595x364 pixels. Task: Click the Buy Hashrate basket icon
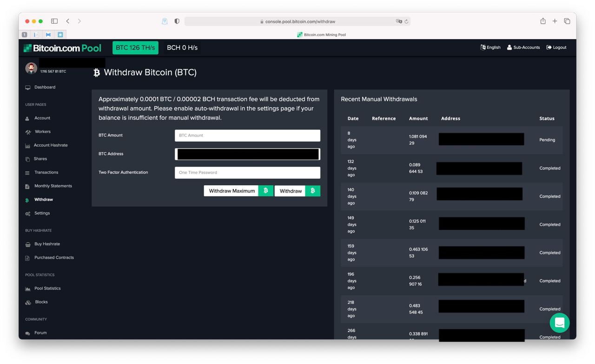(28, 244)
